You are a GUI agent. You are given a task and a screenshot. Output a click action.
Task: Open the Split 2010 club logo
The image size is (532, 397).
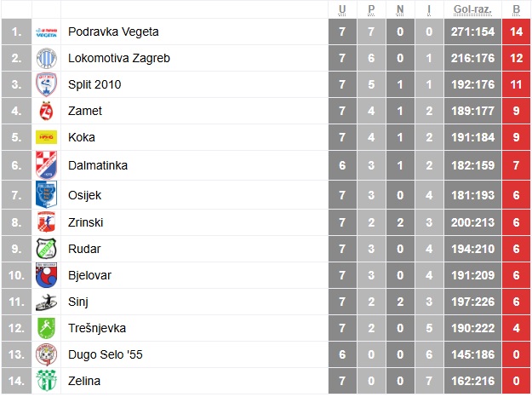[x=46, y=84]
